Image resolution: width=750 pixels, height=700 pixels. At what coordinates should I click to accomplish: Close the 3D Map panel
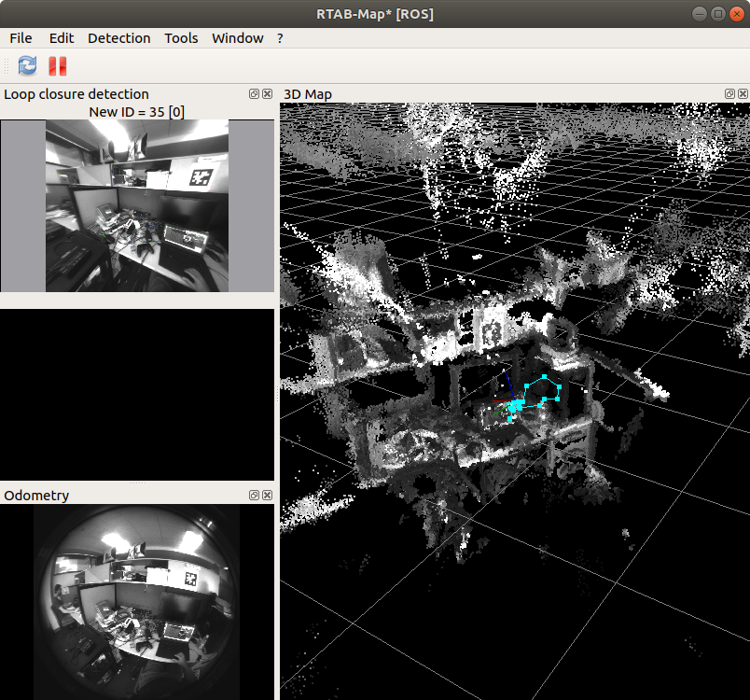click(743, 94)
